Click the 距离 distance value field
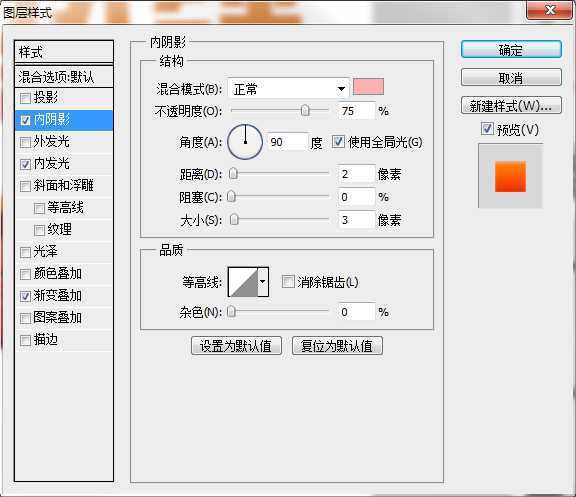The width and height of the screenshot is (576, 497). pos(357,174)
